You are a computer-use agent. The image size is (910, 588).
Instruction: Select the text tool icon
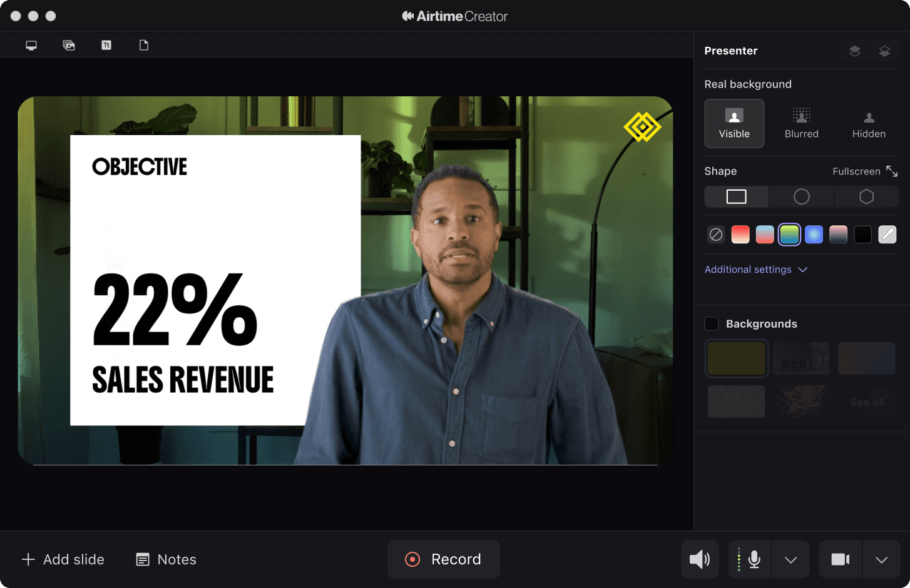(x=106, y=45)
